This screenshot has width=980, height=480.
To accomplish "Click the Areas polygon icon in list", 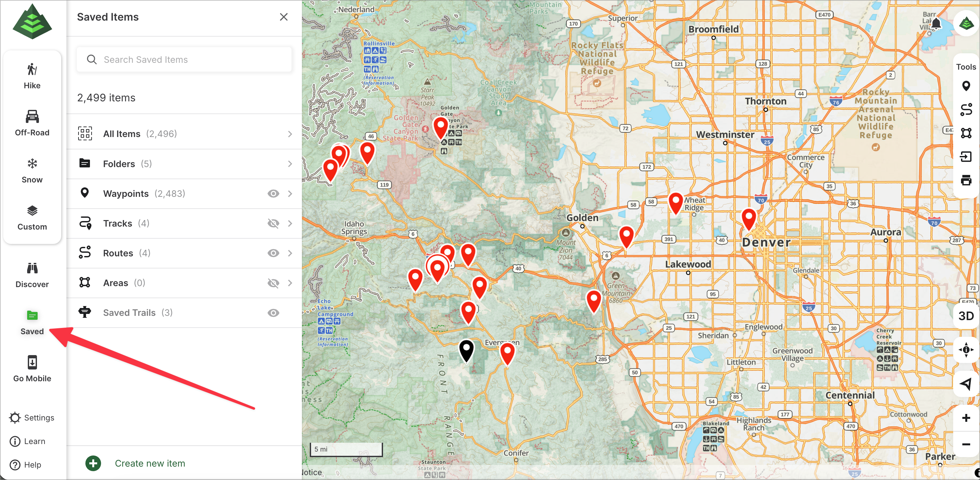I will coord(84,282).
